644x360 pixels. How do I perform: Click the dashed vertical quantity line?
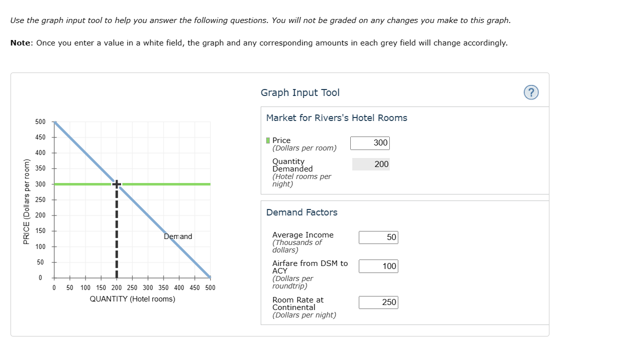117,235
